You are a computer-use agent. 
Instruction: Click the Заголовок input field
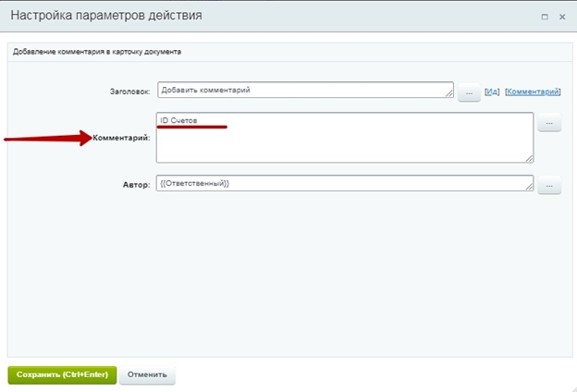pyautogui.click(x=303, y=90)
